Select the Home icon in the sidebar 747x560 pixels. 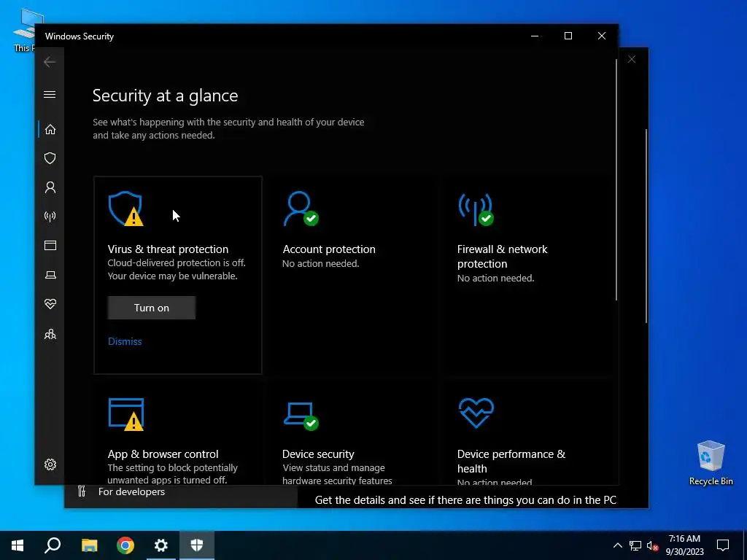[50, 130]
